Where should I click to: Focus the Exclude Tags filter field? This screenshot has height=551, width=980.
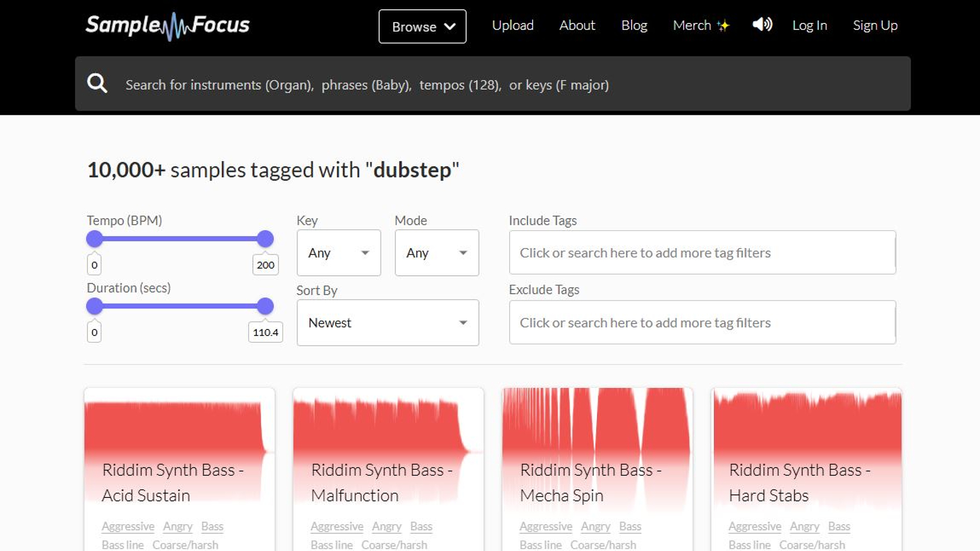[x=702, y=323]
